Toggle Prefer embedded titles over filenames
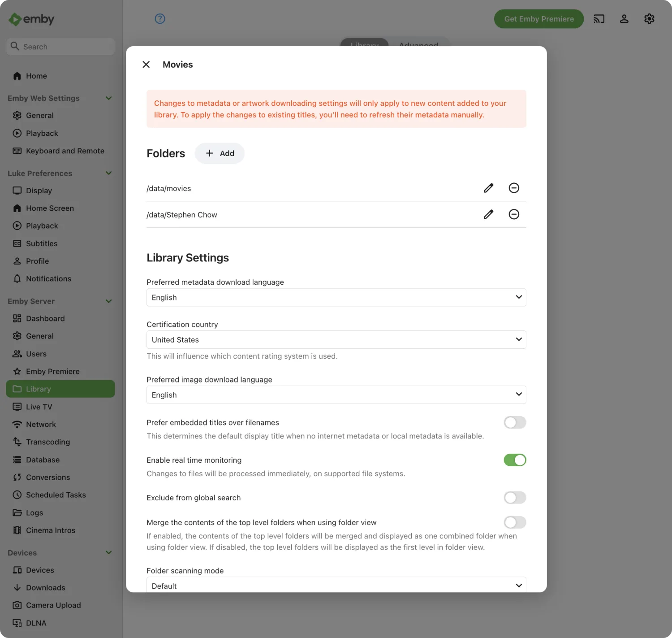 coord(515,422)
